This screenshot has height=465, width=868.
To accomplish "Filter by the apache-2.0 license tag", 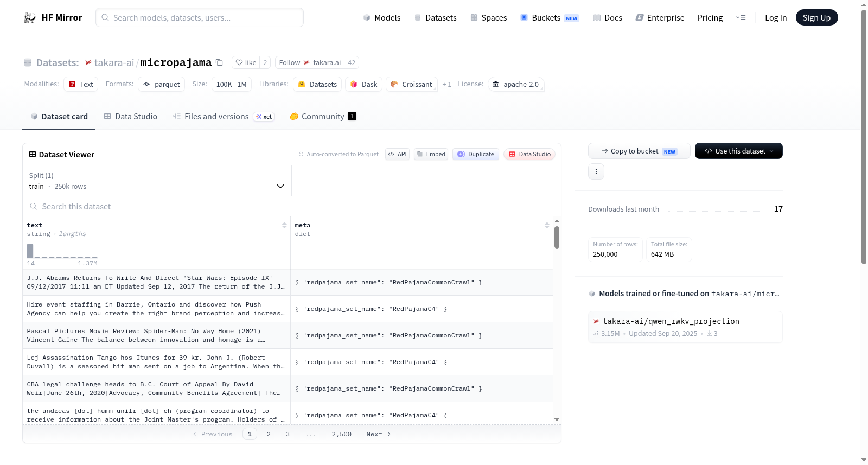I will [x=516, y=84].
